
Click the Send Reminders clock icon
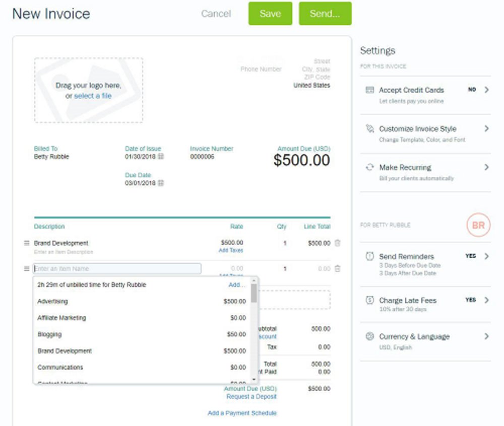370,256
